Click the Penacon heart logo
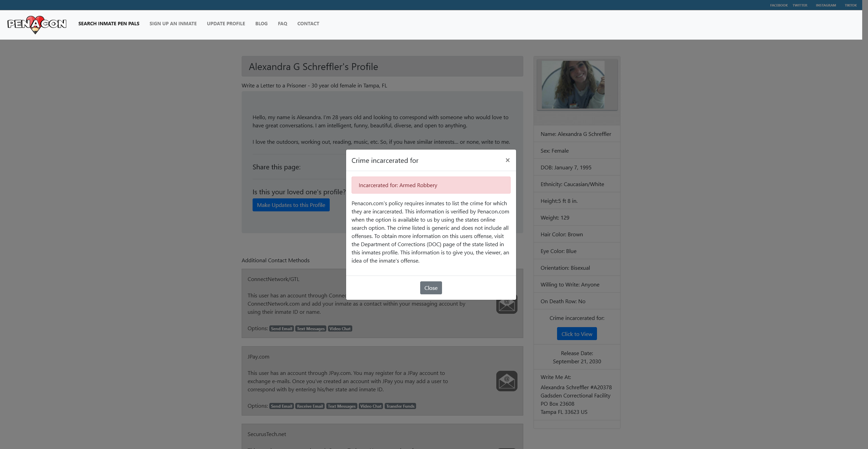This screenshot has height=449, width=868. tap(37, 24)
